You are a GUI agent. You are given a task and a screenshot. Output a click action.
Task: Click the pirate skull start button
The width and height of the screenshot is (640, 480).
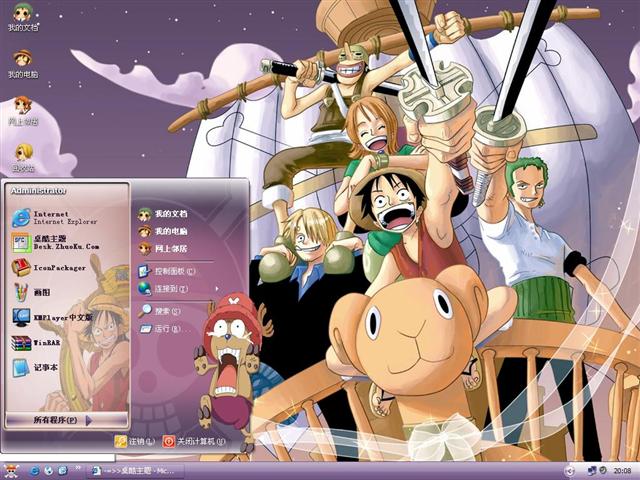(11, 471)
